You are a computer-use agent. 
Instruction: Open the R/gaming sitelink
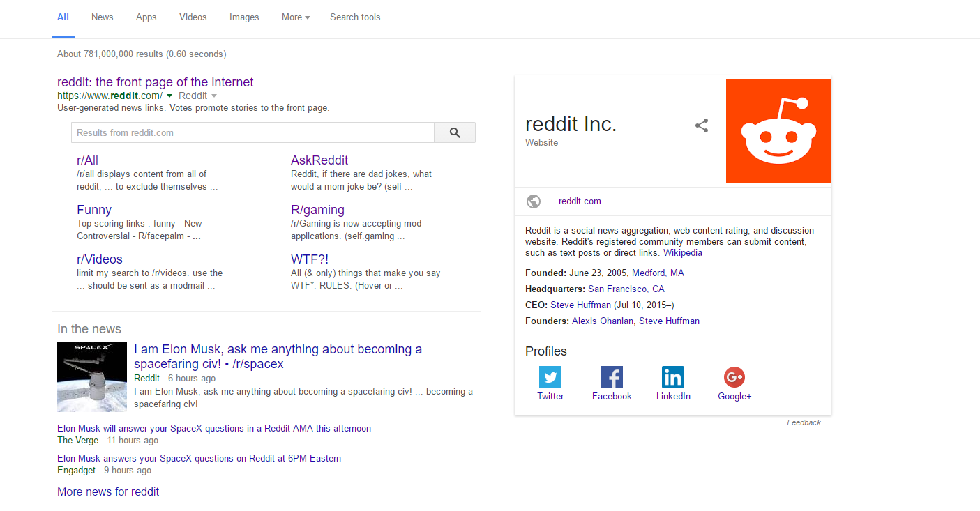(317, 210)
